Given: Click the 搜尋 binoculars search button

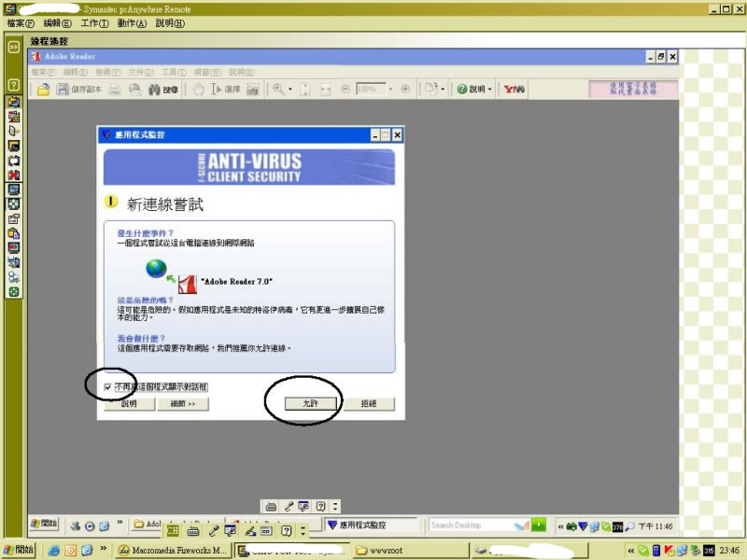Looking at the screenshot, I should [x=162, y=89].
